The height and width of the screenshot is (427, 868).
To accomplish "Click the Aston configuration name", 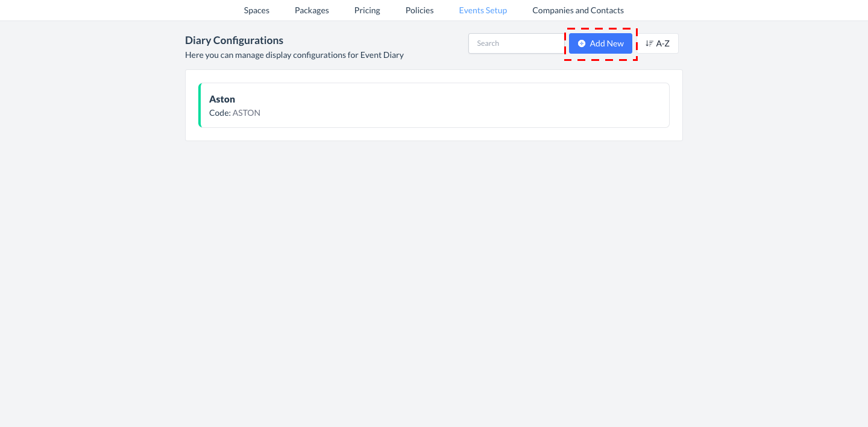I will pos(222,99).
